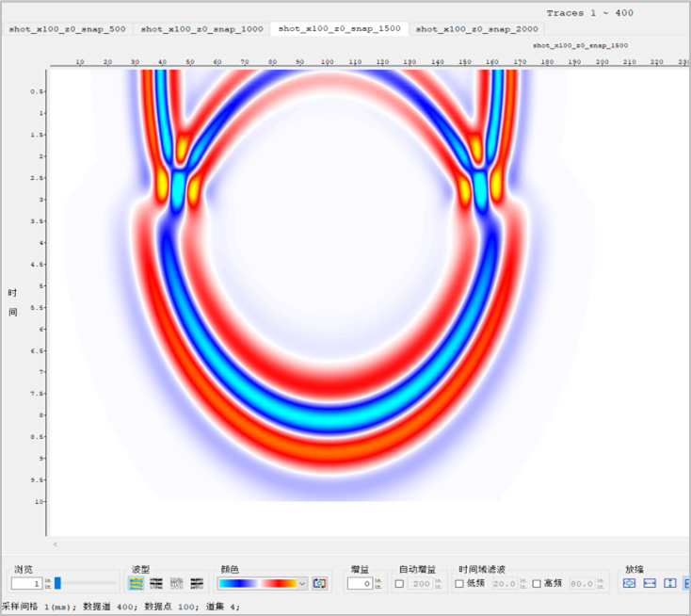Select the second waveform type icon
This screenshot has width=691, height=616.
pyautogui.click(x=156, y=584)
